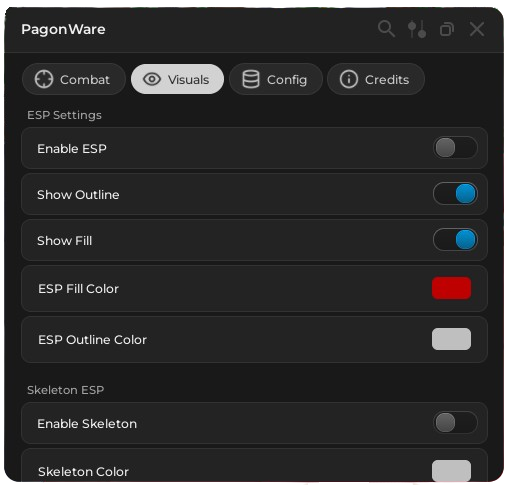Image resolution: width=511 pixels, height=489 pixels.
Task: Click the crosshair icon on Combat tab
Action: [44, 79]
